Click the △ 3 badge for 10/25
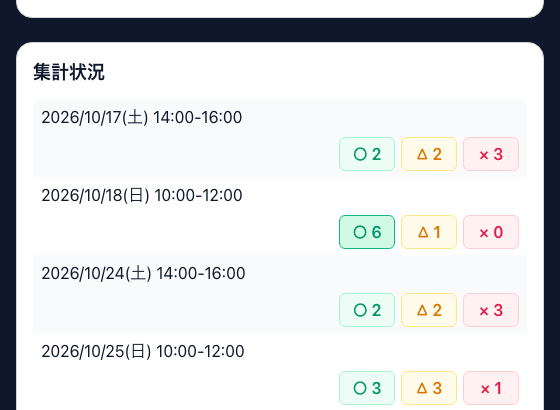Image resolution: width=560 pixels, height=410 pixels. [x=429, y=388]
